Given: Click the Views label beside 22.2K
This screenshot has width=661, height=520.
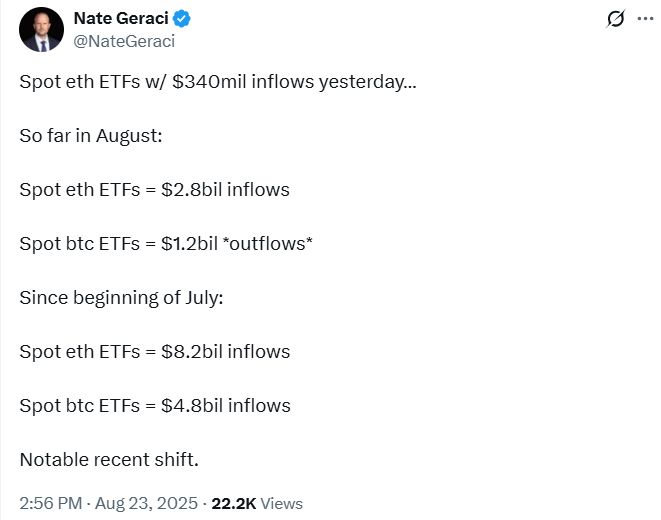Looking at the screenshot, I should (282, 504).
